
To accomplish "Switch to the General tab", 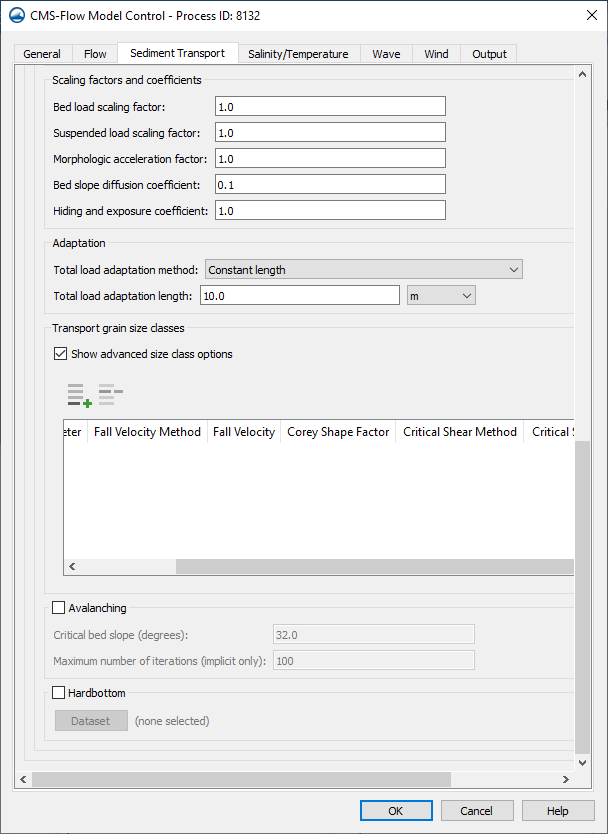I will click(42, 54).
